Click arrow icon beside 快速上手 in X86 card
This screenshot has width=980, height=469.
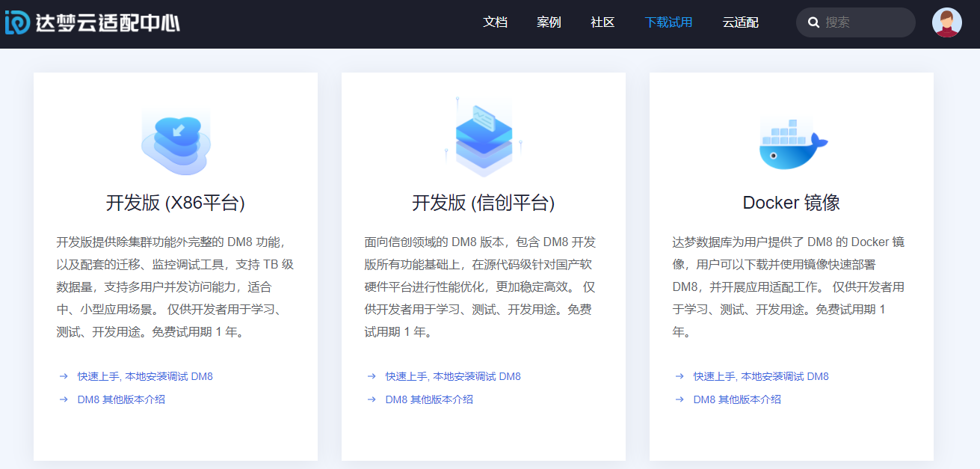64,376
